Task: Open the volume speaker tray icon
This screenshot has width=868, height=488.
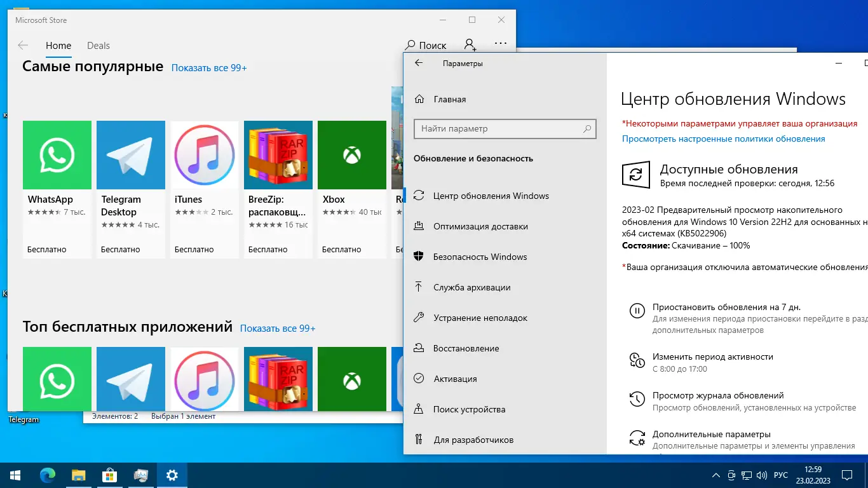Action: coord(762,475)
